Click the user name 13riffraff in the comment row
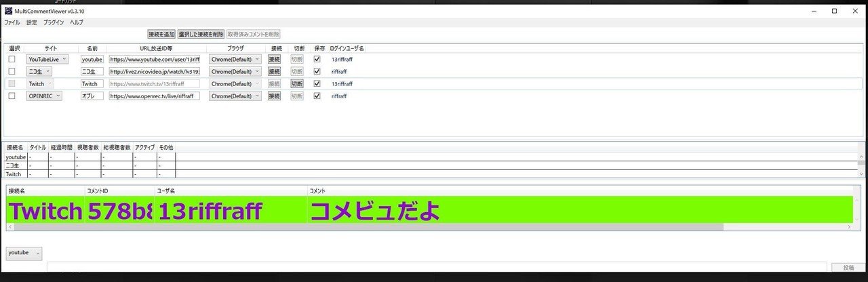The width and height of the screenshot is (868, 282). (210, 211)
